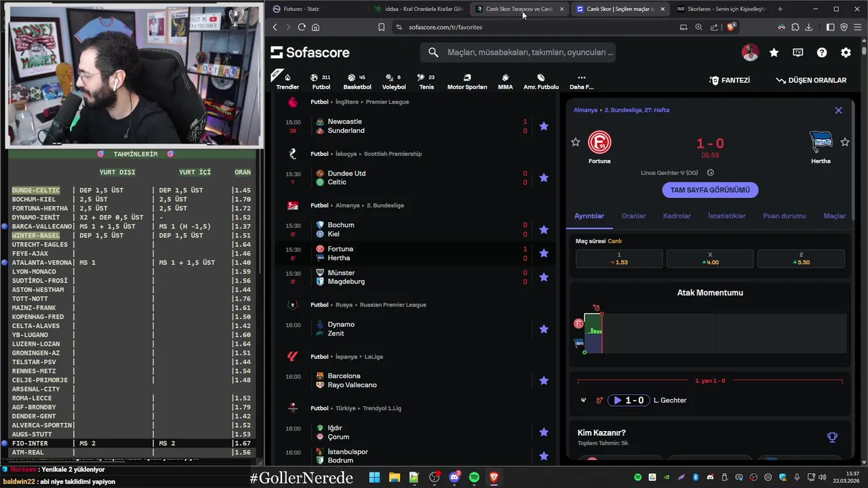
Task: Unfavorite the Dundee Utd vs Celtic match
Action: [x=544, y=178]
